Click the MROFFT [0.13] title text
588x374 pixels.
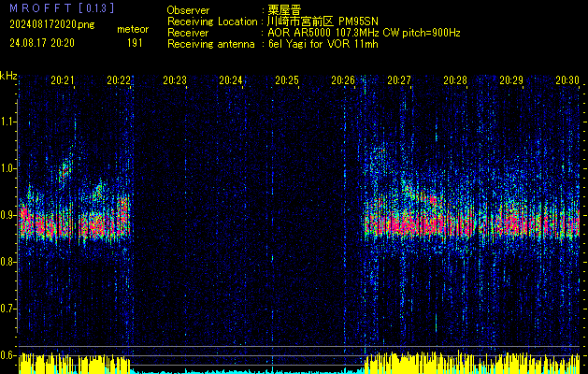coord(62,7)
